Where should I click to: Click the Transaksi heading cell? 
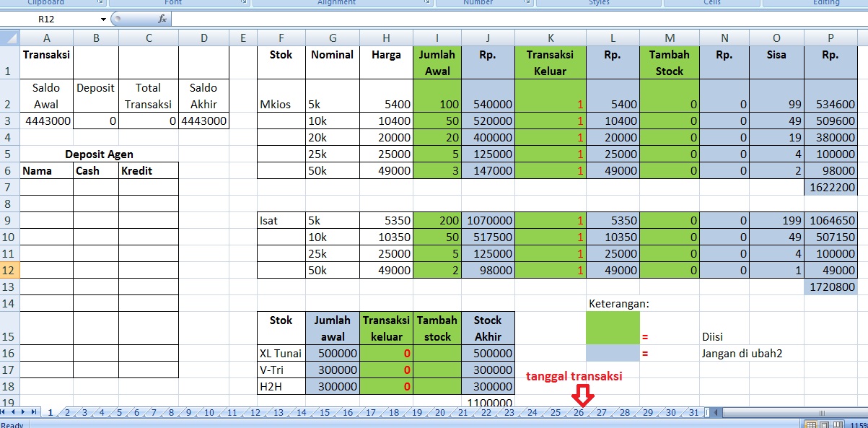46,62
